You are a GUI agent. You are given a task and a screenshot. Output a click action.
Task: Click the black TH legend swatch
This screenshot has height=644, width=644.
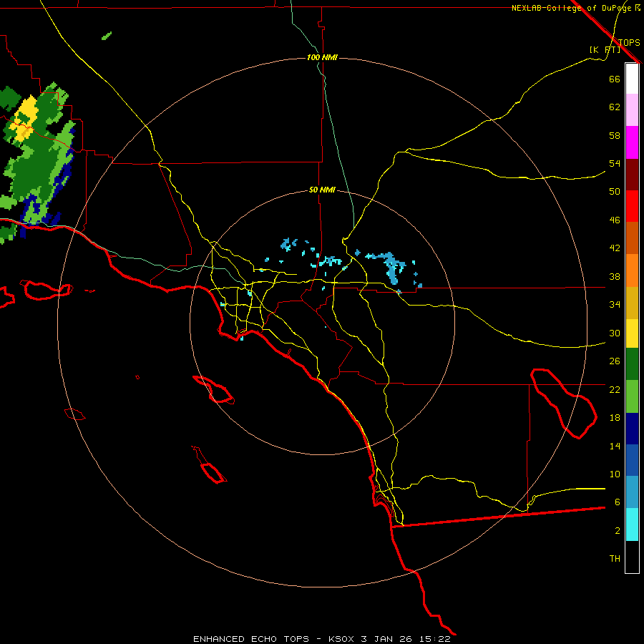tap(632, 557)
